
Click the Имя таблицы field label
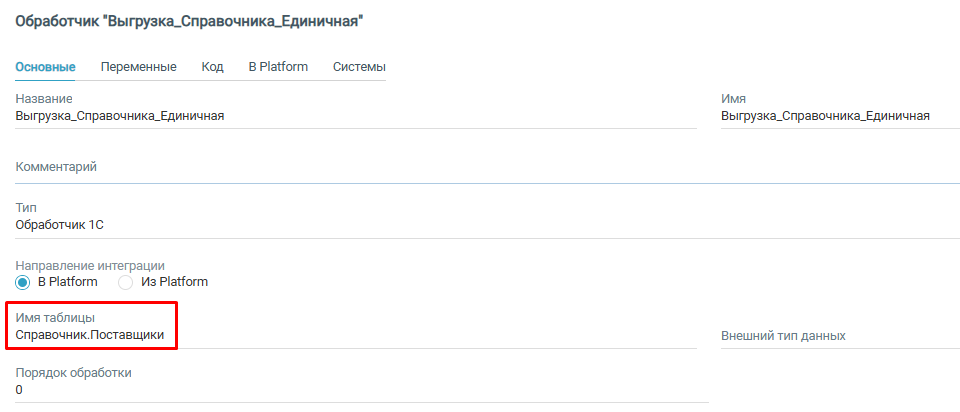point(62,318)
